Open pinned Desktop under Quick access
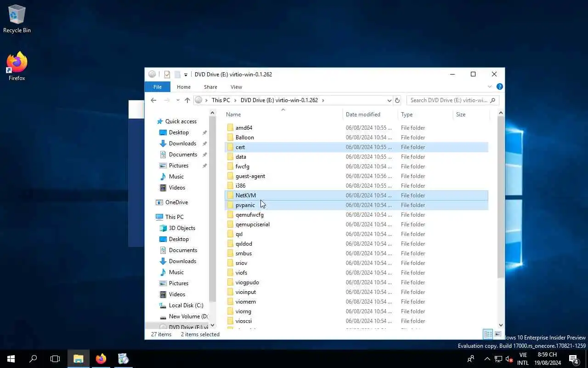 (x=179, y=132)
